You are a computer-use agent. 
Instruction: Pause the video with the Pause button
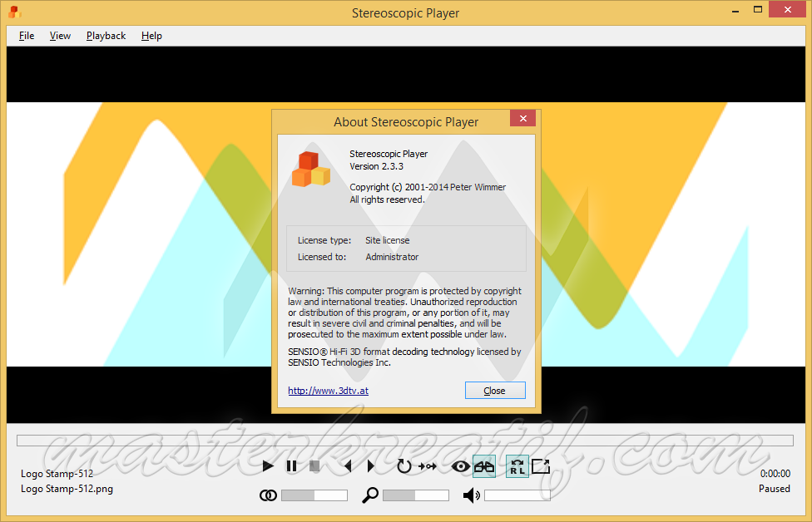click(291, 466)
